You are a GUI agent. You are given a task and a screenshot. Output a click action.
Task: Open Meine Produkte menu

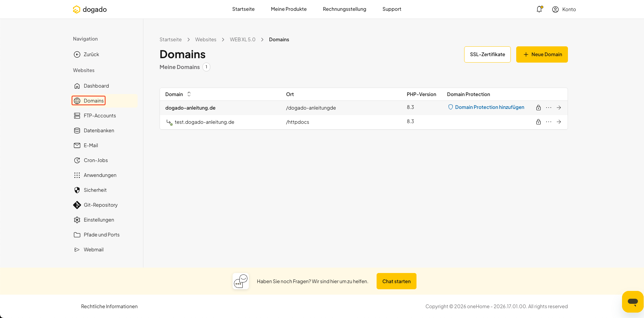(x=289, y=9)
